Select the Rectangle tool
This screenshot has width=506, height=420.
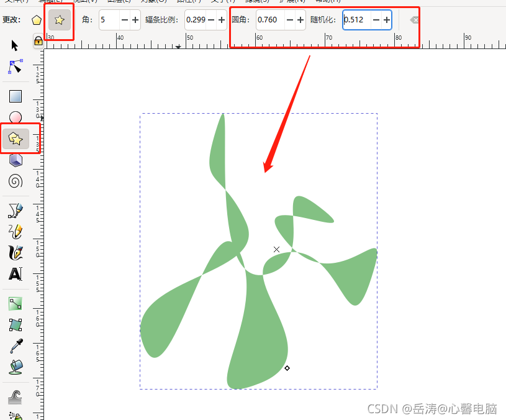[16, 96]
